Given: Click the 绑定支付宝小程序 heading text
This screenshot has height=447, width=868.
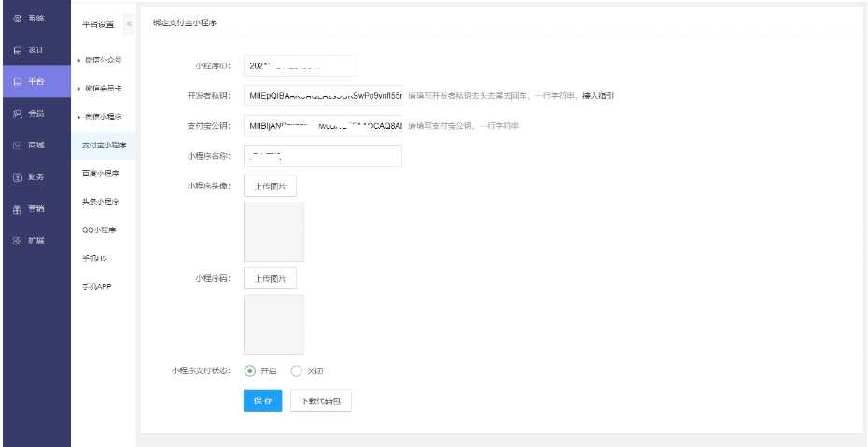Looking at the screenshot, I should (185, 23).
